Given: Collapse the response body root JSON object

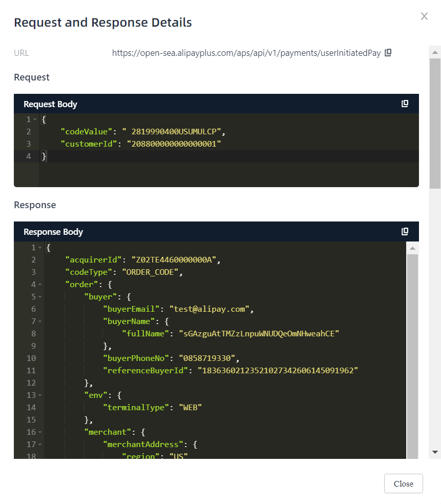Looking at the screenshot, I should (x=39, y=247).
